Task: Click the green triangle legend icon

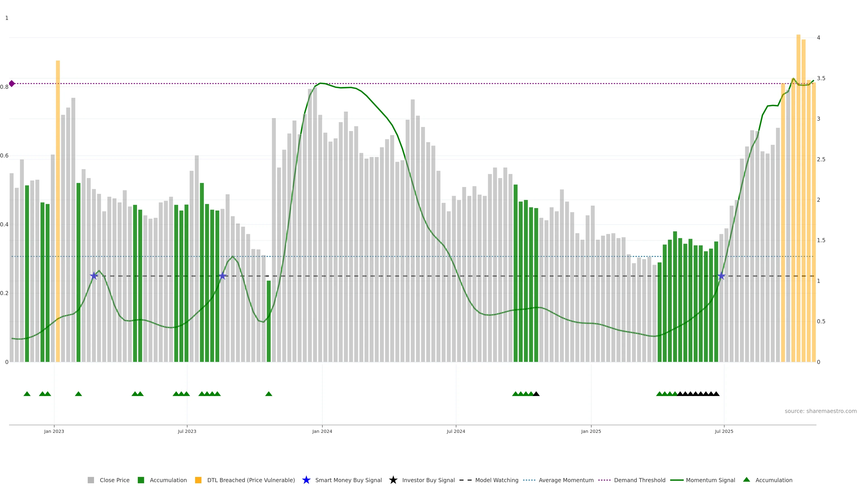Action: [x=746, y=480]
